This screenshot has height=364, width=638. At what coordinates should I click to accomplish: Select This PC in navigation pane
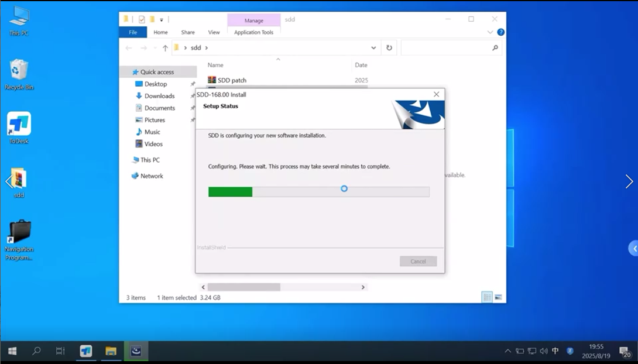[150, 160]
